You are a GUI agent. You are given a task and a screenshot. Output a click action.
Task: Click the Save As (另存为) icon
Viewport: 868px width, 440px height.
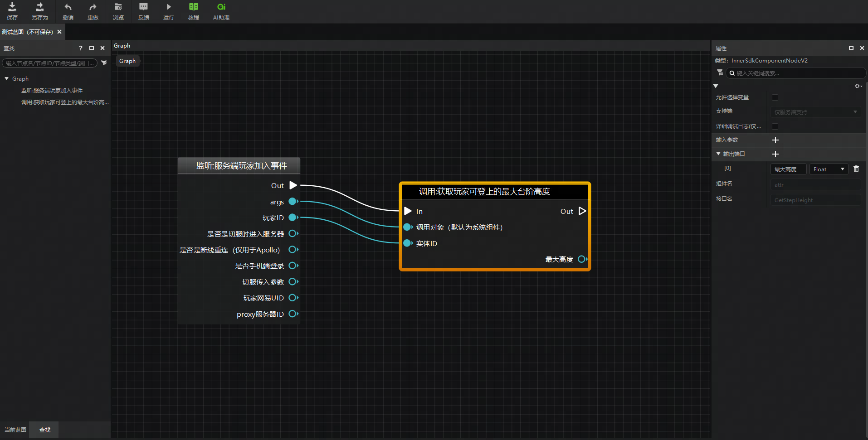tap(39, 11)
